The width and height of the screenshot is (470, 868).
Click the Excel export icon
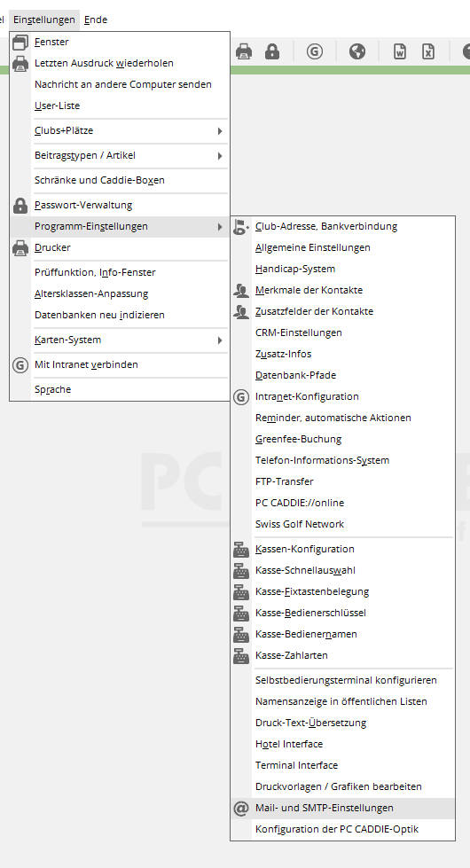pos(428,51)
